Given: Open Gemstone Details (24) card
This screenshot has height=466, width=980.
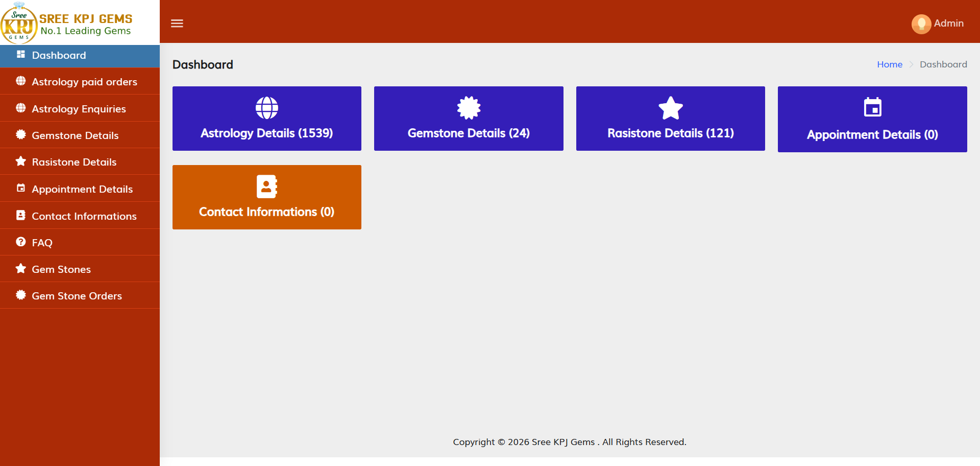Looking at the screenshot, I should click(469, 119).
